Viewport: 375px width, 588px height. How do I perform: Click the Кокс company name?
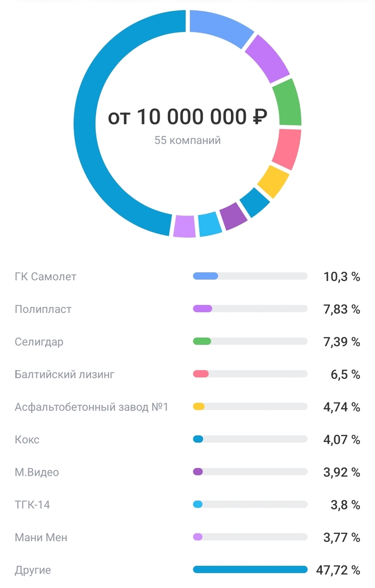tap(27, 440)
